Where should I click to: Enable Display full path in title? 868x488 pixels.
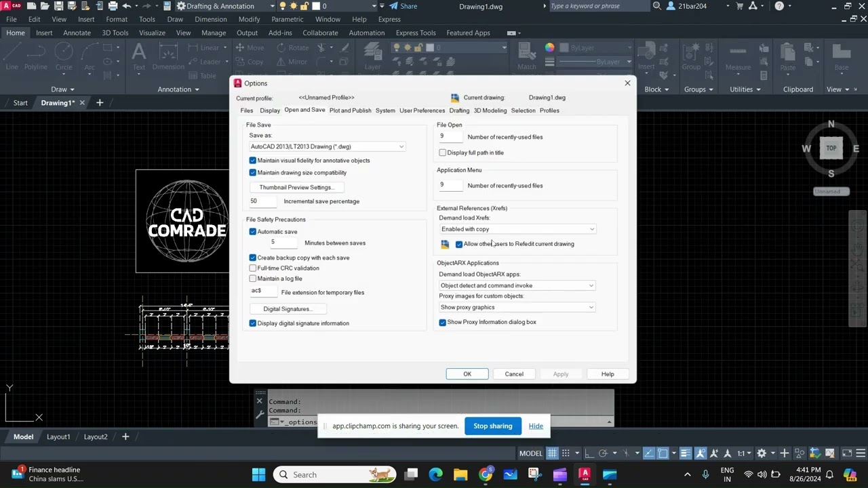coord(443,152)
